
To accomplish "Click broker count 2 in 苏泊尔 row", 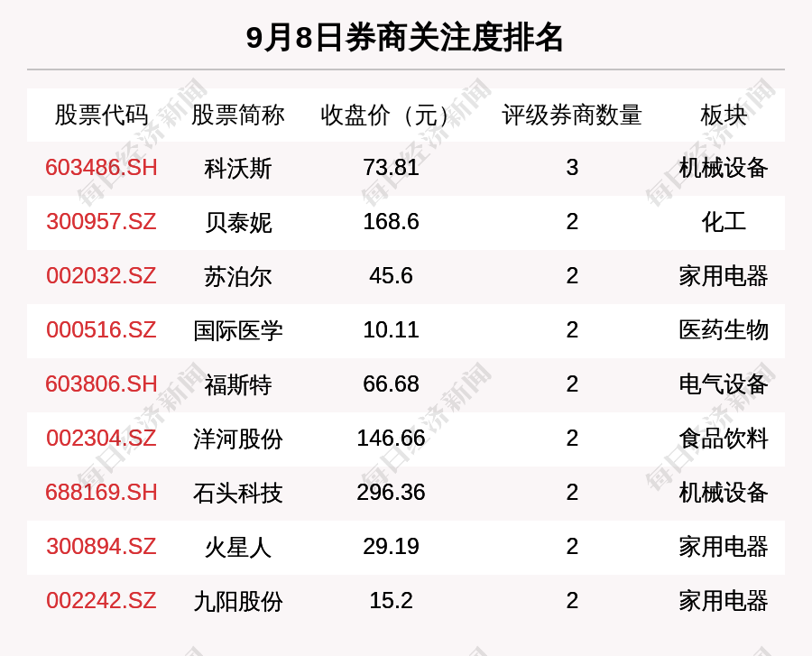I will (x=572, y=276).
